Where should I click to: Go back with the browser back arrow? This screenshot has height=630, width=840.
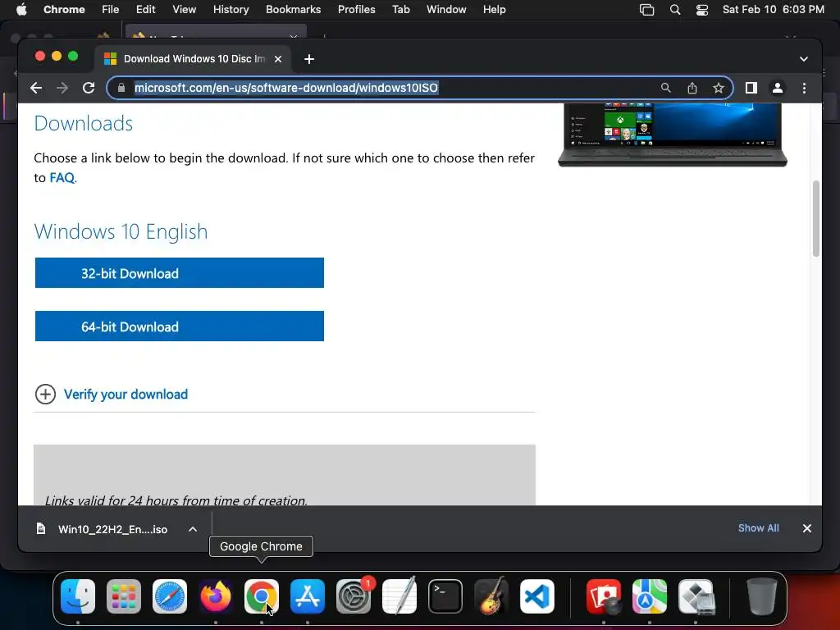pos(36,88)
